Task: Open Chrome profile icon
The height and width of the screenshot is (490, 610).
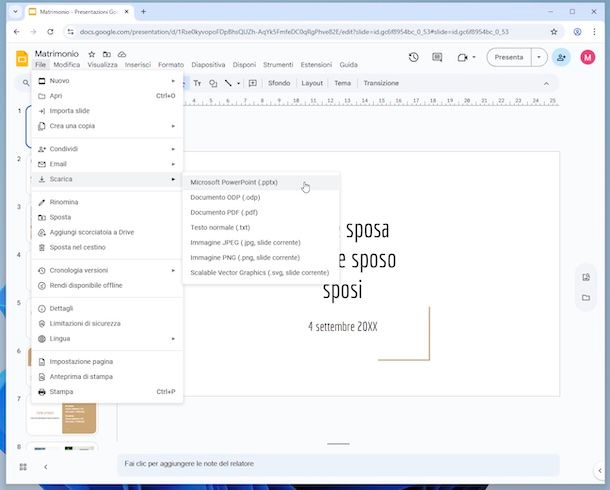Action: [x=577, y=32]
